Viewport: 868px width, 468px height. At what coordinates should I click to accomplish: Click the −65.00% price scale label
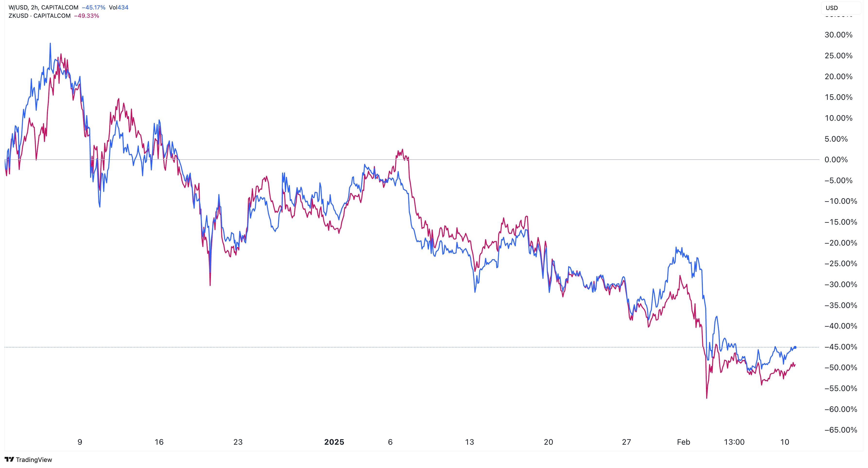point(840,430)
